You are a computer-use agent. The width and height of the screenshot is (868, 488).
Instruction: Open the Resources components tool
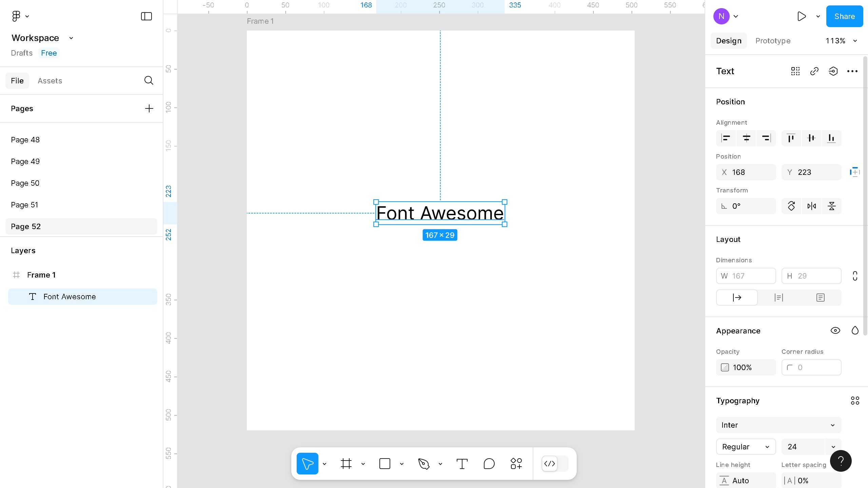coord(516,464)
